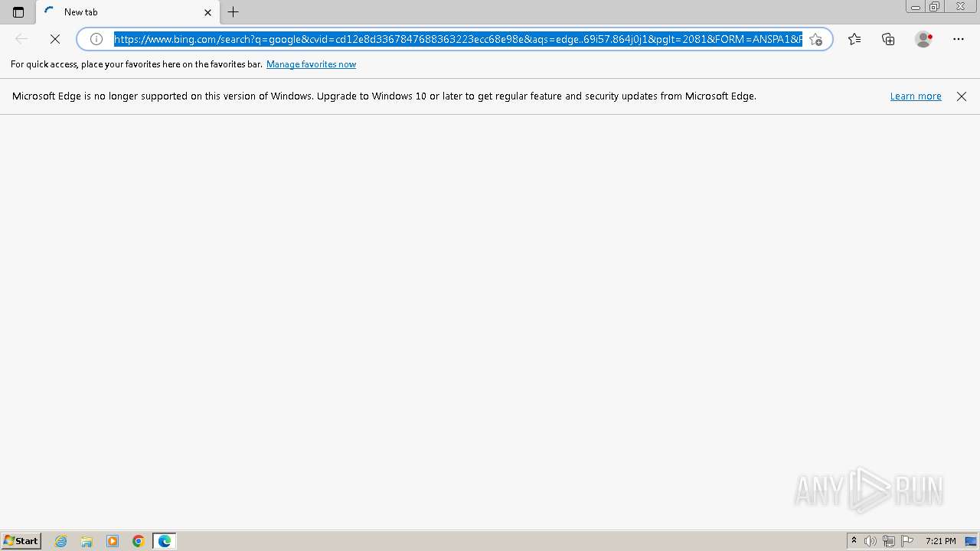Add this page to favorites star icon
The height and width of the screenshot is (551, 980).
point(816,39)
